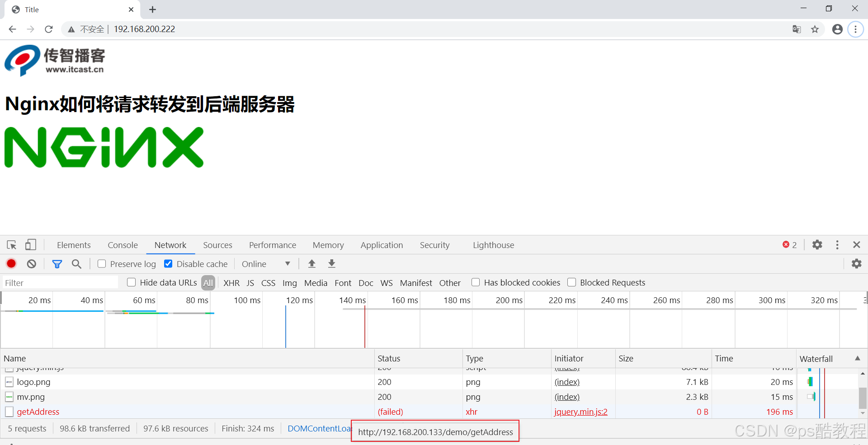The height and width of the screenshot is (445, 868).
Task: Click the browser back arrow
Action: click(x=13, y=29)
